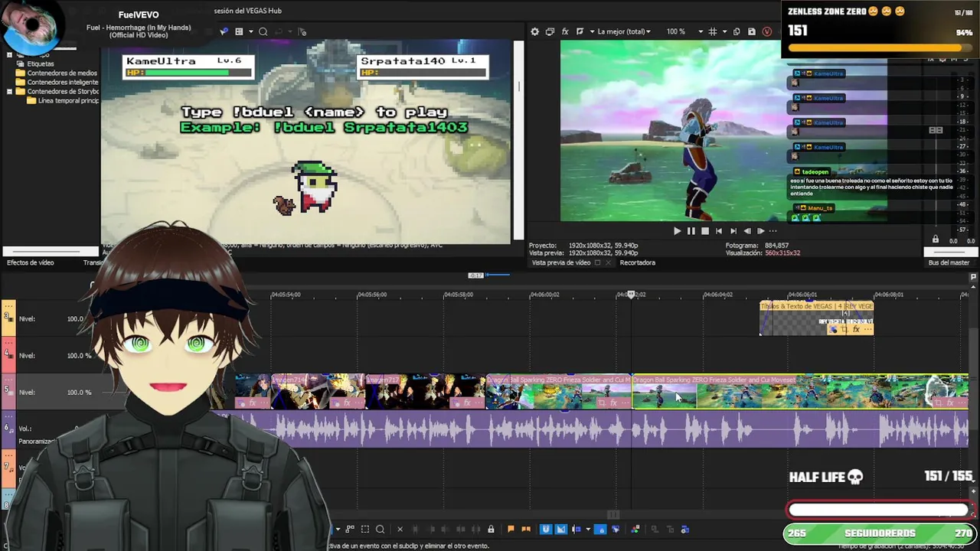Viewport: 980px width, 551px height.
Task: Click track 3 Nivel 100.0 % level
Action: (x=76, y=318)
